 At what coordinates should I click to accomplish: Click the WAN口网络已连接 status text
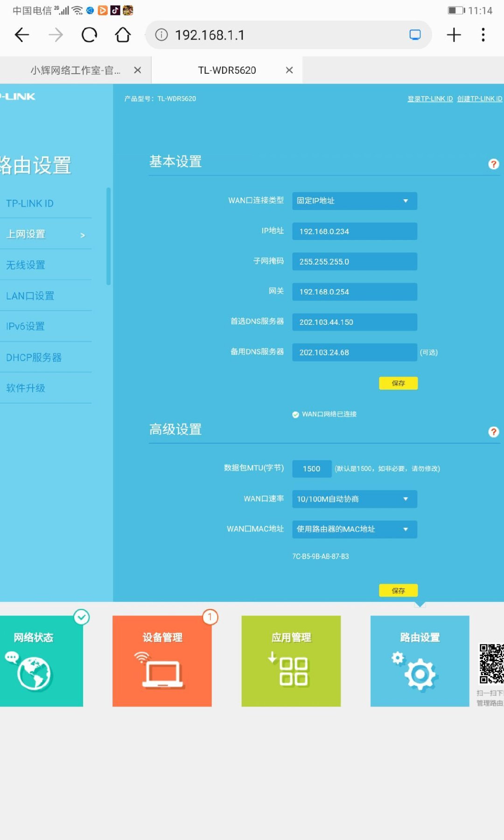[329, 414]
